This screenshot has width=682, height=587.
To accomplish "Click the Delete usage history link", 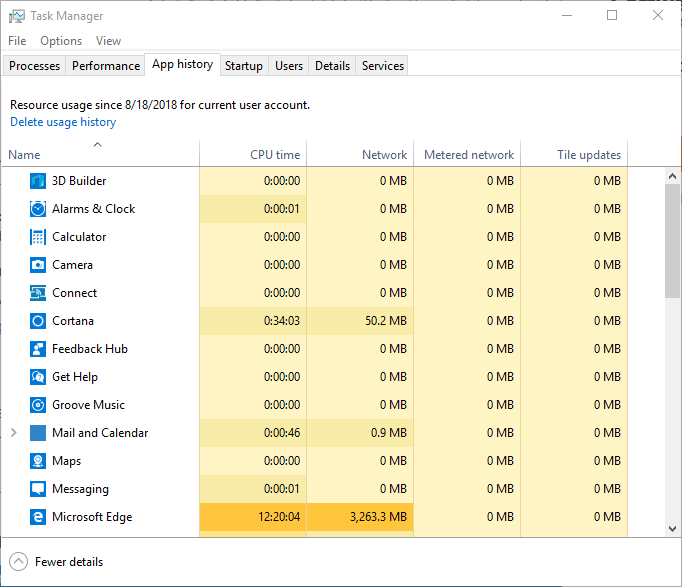I will 63,122.
